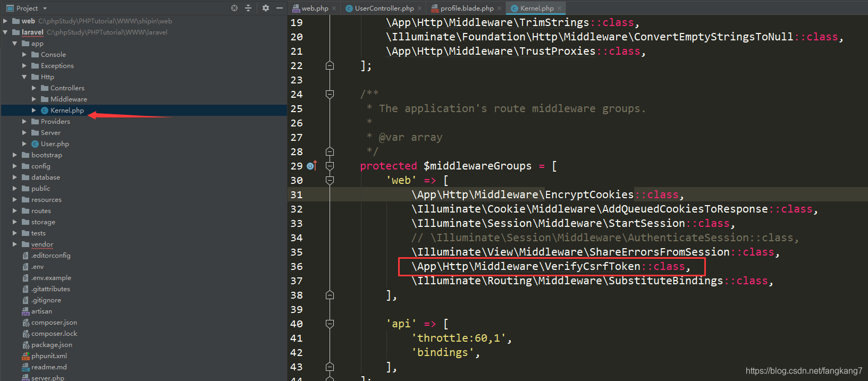
Task: Collapse the Http folder
Action: click(x=24, y=77)
